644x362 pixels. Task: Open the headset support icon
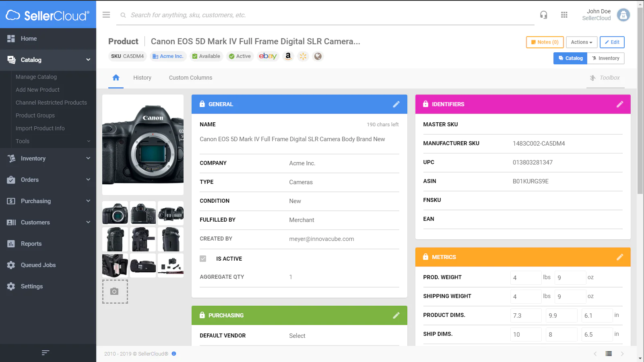543,15
